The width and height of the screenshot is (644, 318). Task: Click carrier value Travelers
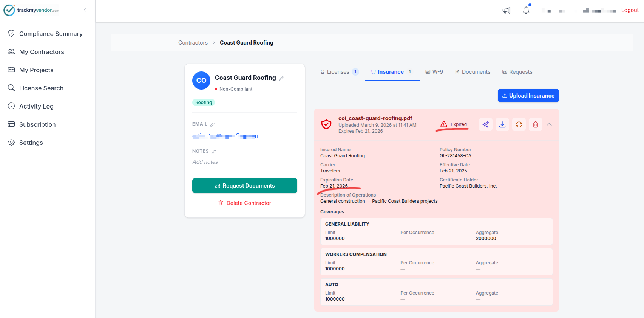[x=330, y=171]
